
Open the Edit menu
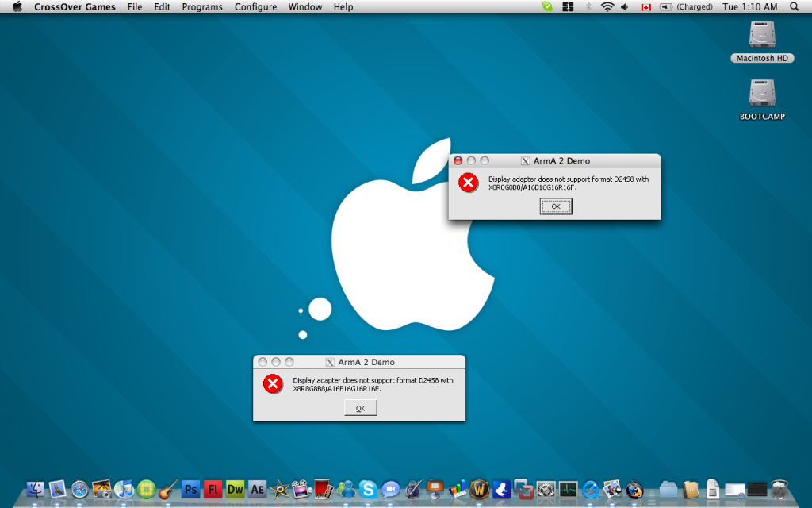pos(162,6)
